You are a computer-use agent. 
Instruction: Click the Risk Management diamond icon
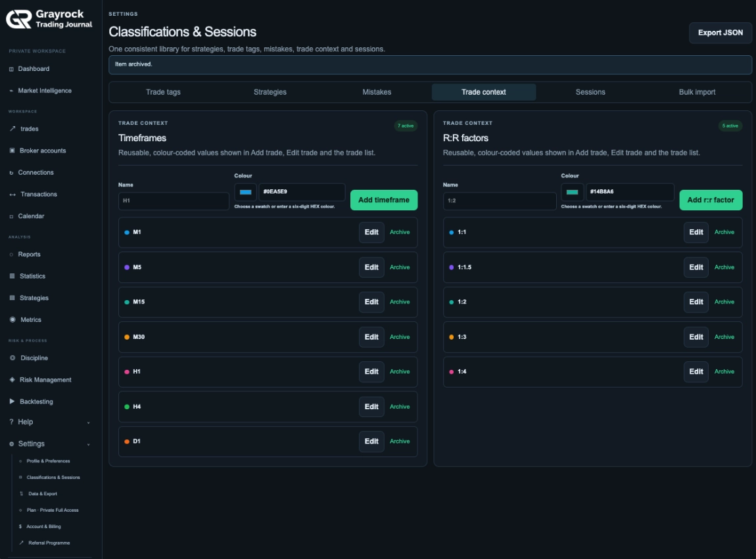click(12, 380)
